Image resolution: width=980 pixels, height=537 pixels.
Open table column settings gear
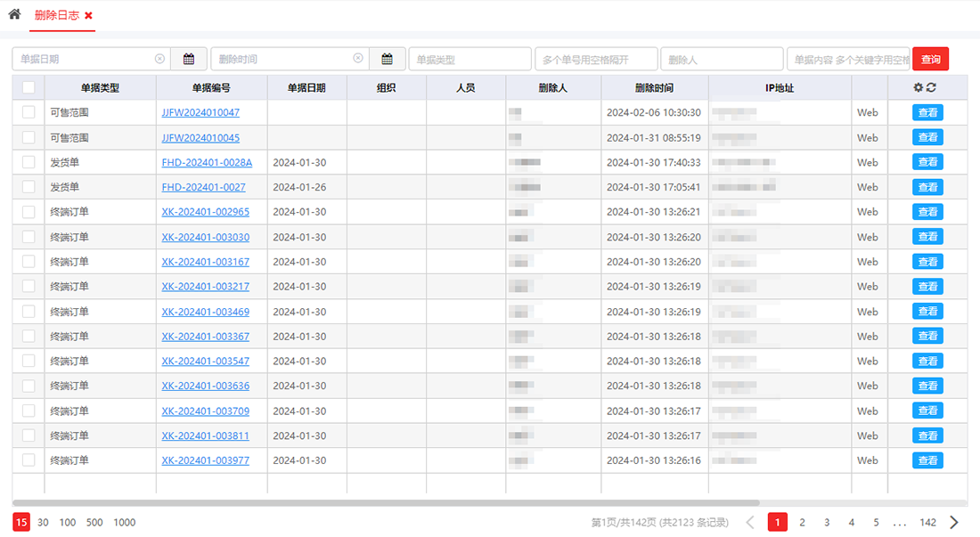point(919,87)
